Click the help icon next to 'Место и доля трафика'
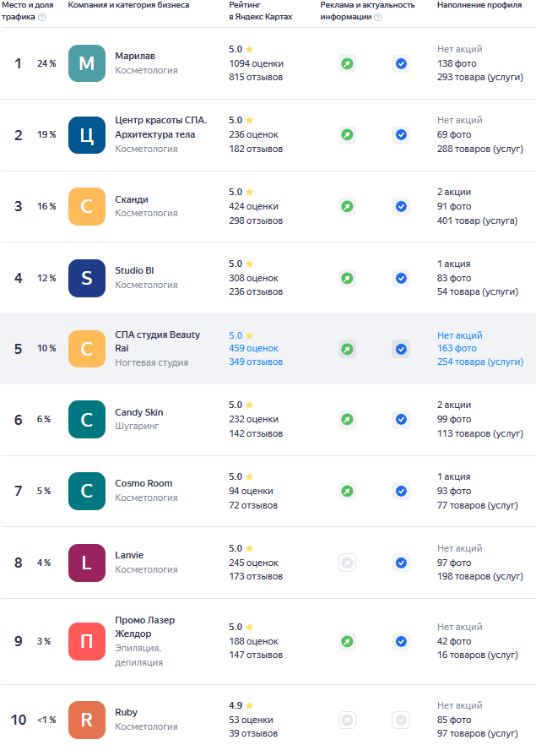The width and height of the screenshot is (536, 756). pyautogui.click(x=41, y=17)
